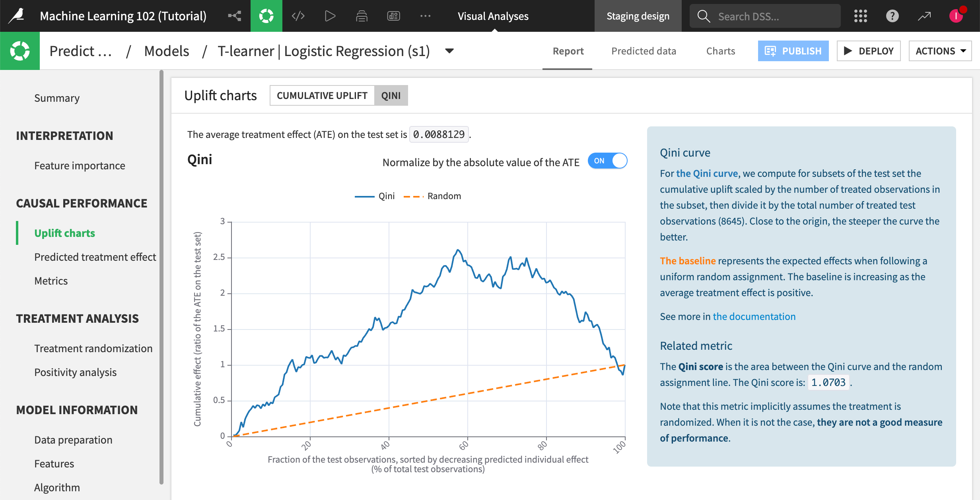The height and width of the screenshot is (500, 980).
Task: Open the ACTIONS dropdown
Action: (940, 51)
